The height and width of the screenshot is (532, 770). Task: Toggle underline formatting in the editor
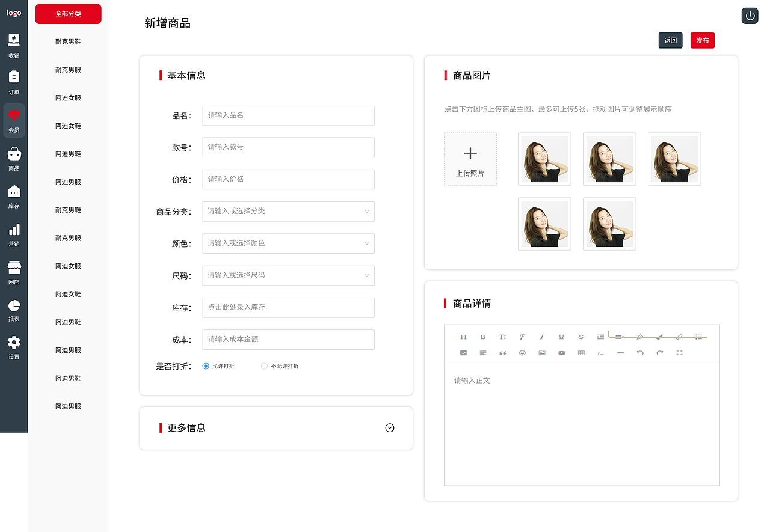coord(561,337)
